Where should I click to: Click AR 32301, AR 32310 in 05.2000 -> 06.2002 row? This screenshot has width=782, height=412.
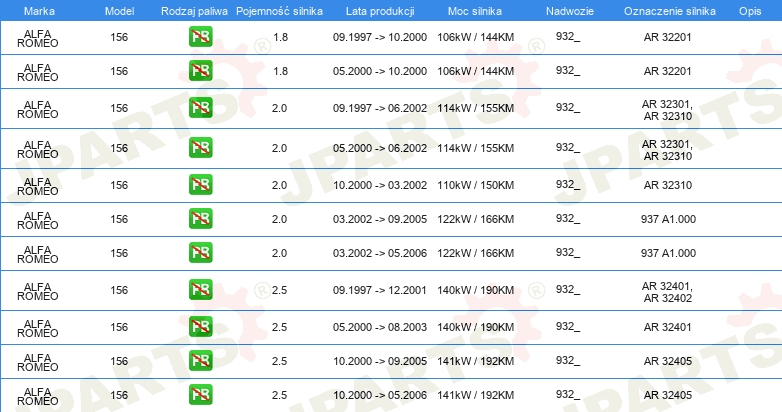point(667,150)
